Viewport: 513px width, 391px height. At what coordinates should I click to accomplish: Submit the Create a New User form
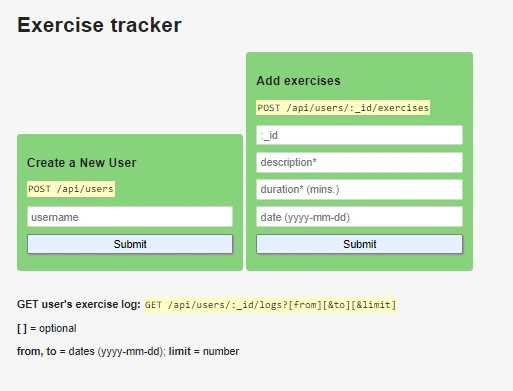[130, 244]
